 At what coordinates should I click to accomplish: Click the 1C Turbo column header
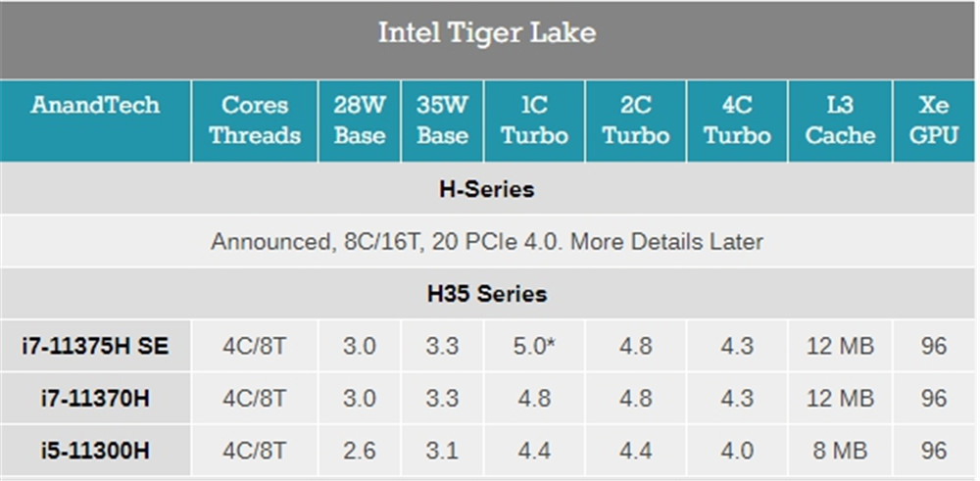click(x=535, y=121)
